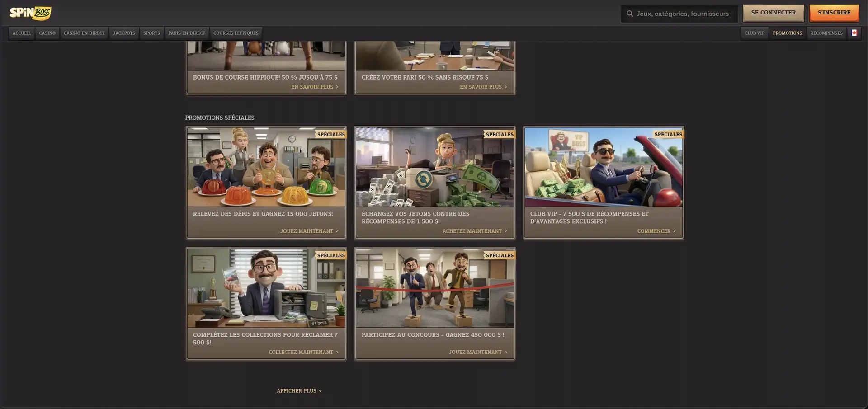Click title Bonus de course hippique 50 %
868x409 pixels.
pyautogui.click(x=265, y=77)
